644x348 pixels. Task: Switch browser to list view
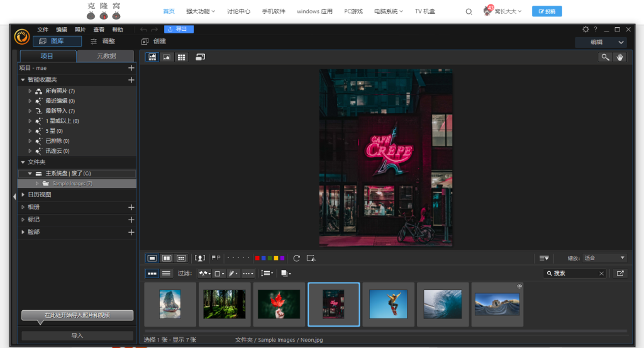[x=166, y=273]
